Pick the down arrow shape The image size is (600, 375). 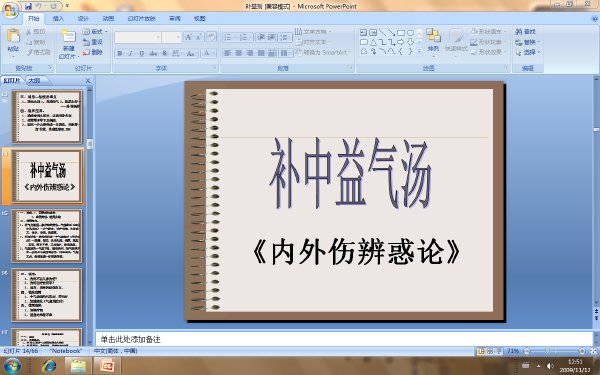[x=410, y=42]
